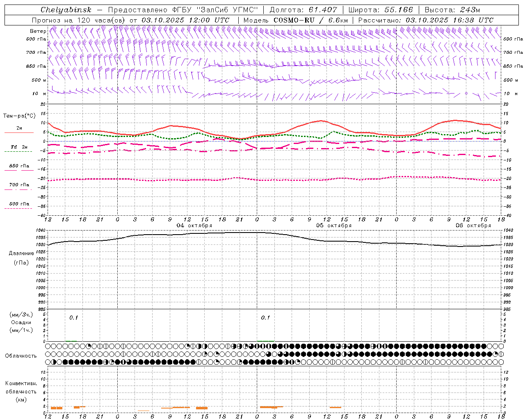Click the '2м' temperature legend entry
The image size is (525, 420).
(19, 128)
